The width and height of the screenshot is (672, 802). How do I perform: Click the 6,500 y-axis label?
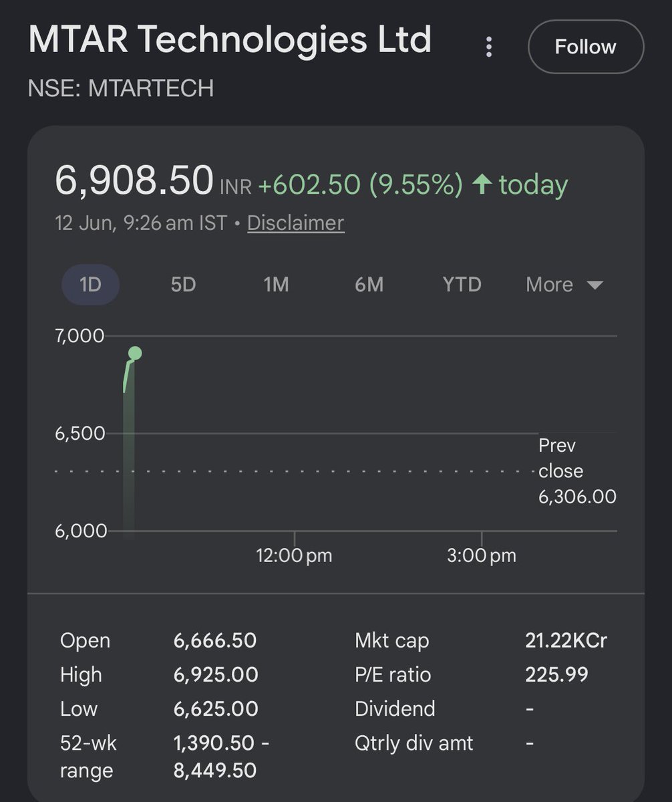pos(80,433)
